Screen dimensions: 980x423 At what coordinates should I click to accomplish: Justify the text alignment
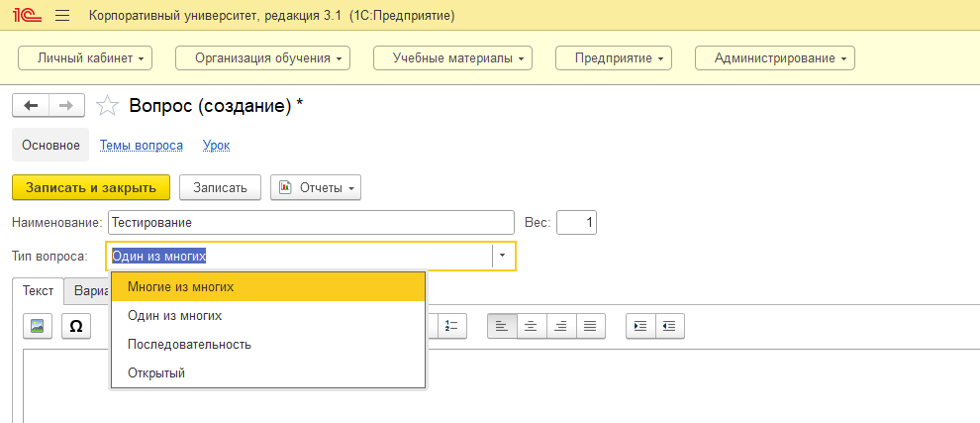click(590, 326)
